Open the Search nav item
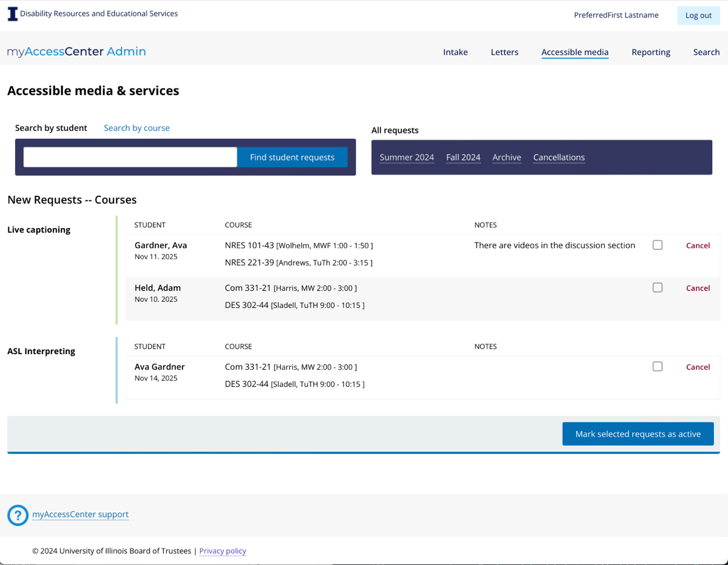 (706, 52)
